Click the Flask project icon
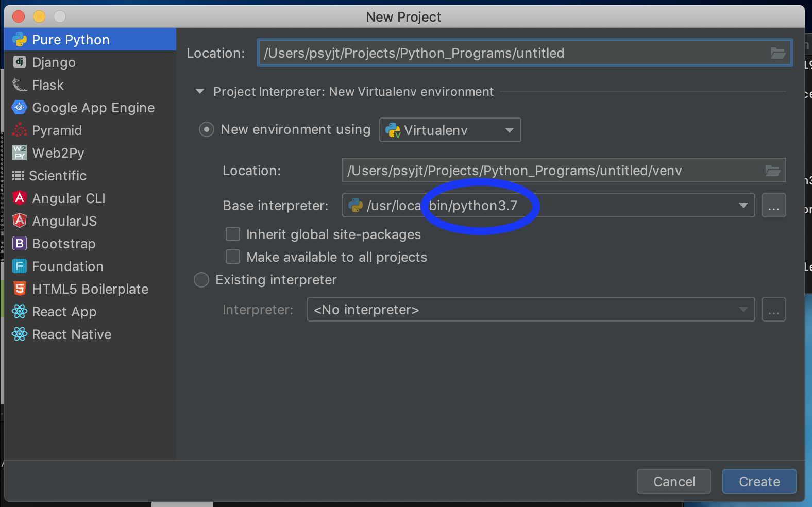This screenshot has height=507, width=812. click(x=19, y=85)
